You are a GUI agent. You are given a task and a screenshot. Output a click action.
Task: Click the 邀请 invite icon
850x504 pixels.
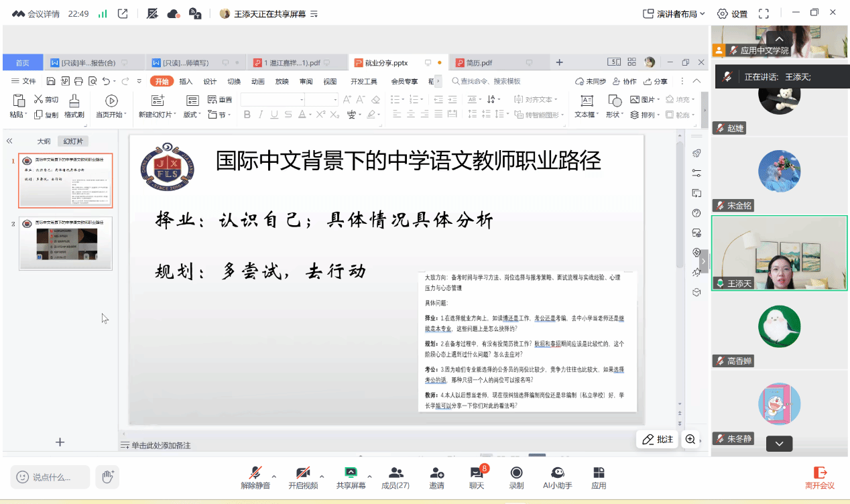(x=436, y=473)
